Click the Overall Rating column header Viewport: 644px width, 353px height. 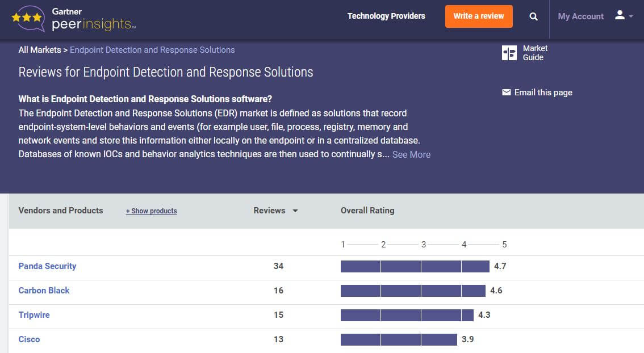pos(367,211)
